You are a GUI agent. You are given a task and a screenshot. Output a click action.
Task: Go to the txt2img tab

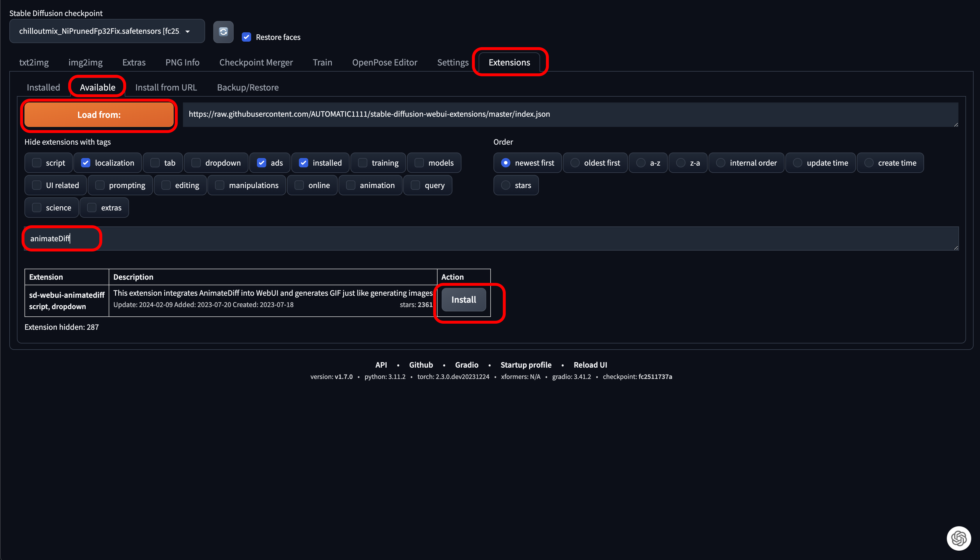pyautogui.click(x=34, y=62)
